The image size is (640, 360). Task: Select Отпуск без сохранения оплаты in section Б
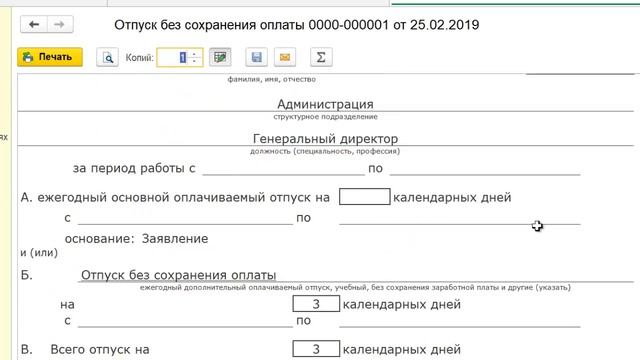point(178,275)
